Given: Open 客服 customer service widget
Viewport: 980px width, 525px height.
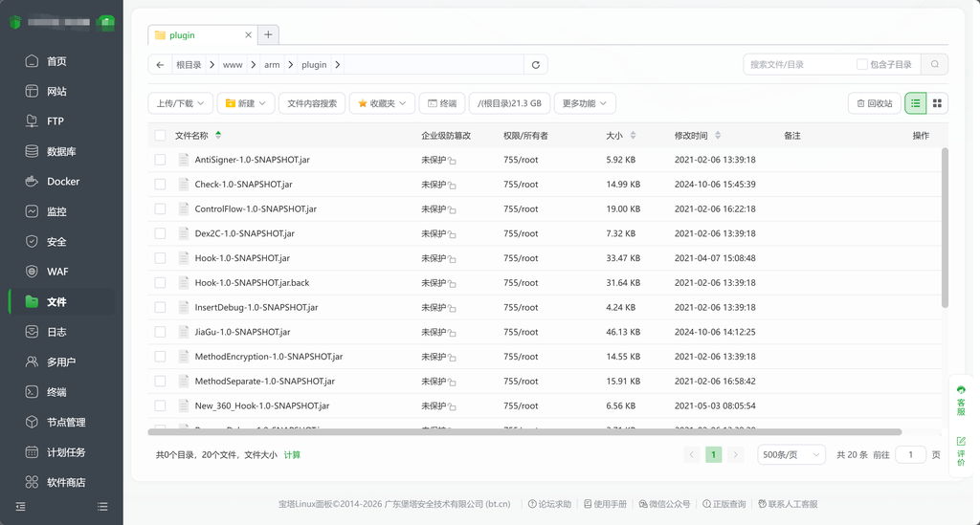Looking at the screenshot, I should point(961,400).
